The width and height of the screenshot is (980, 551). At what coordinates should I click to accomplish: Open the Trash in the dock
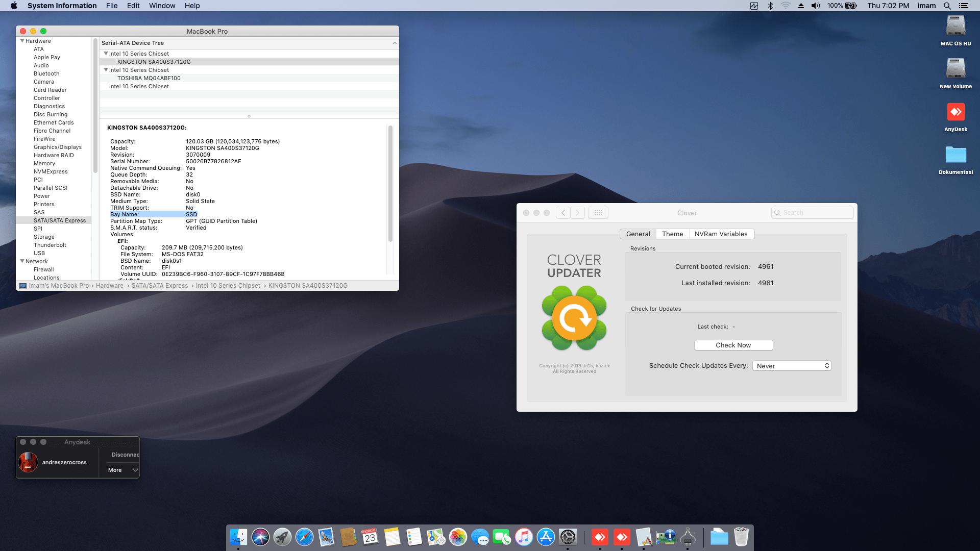point(741,537)
